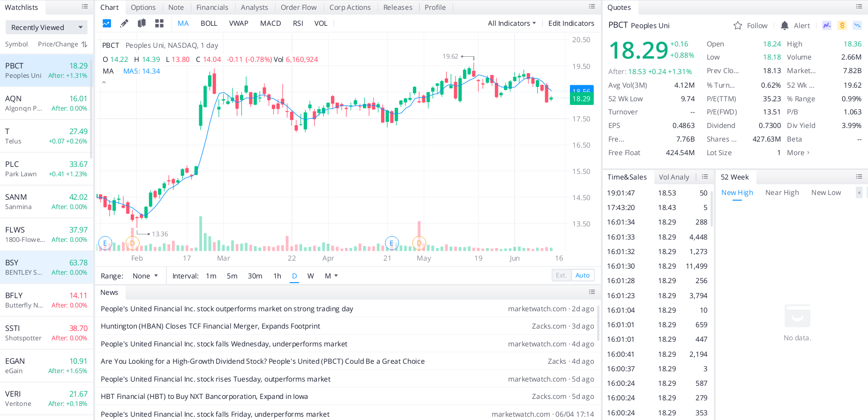The width and height of the screenshot is (868, 420).
Task: Open the Quotes panel menu icon
Action: [859, 7]
